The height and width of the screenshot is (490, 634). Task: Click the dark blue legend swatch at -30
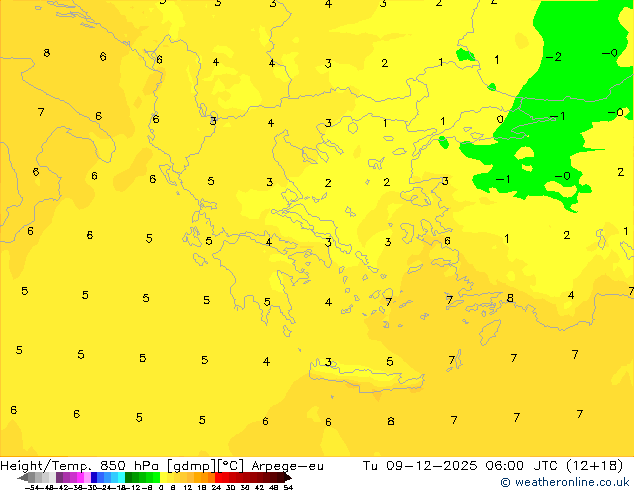pos(94,477)
